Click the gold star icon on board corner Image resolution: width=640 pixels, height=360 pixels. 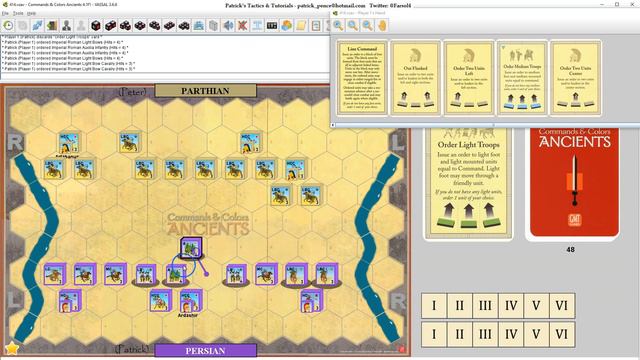point(12,348)
